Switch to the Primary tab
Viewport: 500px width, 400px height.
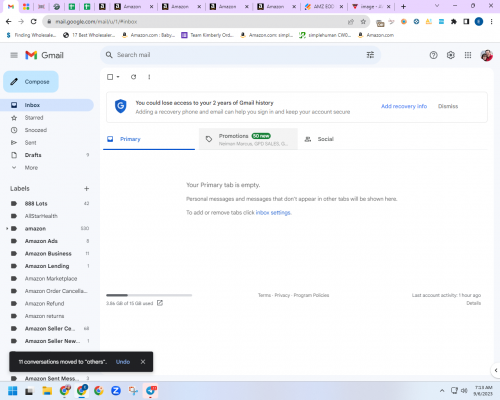(149, 139)
